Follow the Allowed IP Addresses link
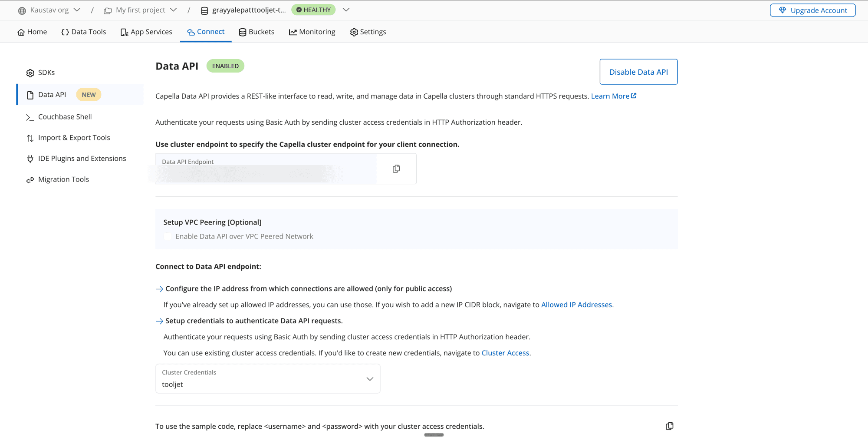Image resolution: width=868 pixels, height=444 pixels. pos(576,305)
